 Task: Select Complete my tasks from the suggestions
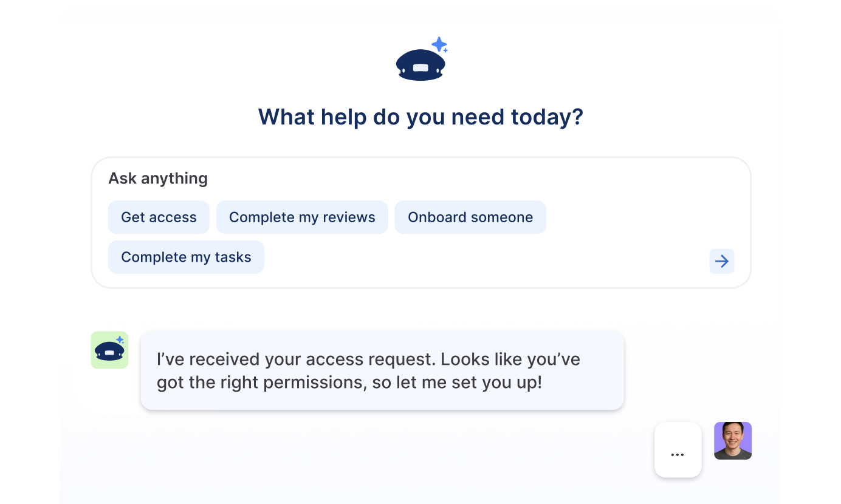(x=186, y=257)
